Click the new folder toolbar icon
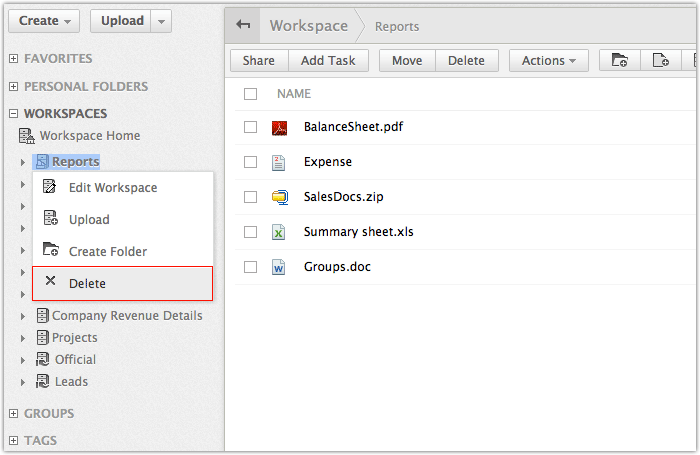Screen dimensions: 700x455 (x=619, y=61)
